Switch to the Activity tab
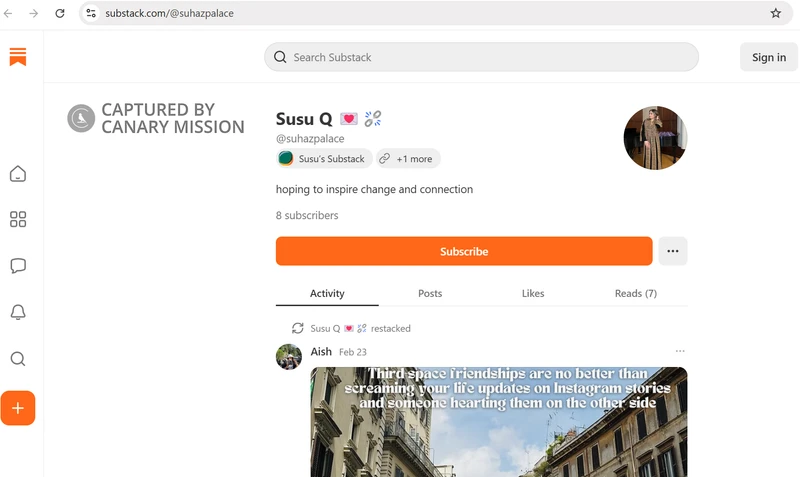 pyautogui.click(x=327, y=293)
